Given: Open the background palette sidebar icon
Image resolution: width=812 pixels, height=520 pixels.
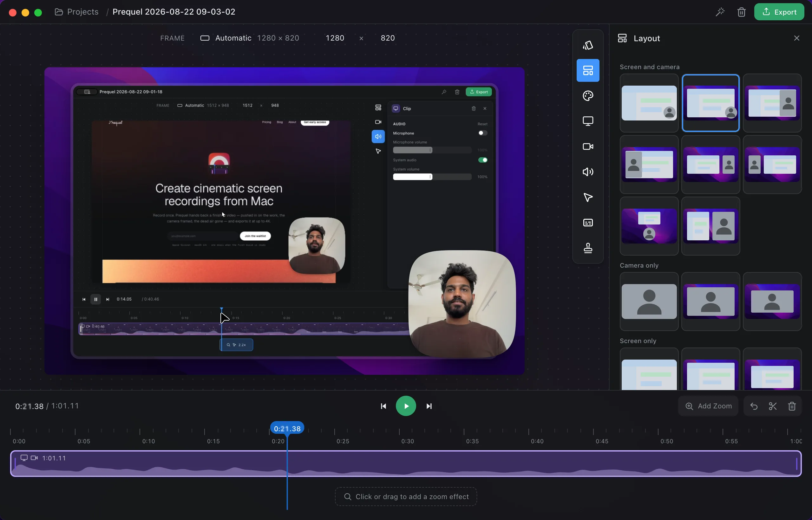Looking at the screenshot, I should point(588,96).
